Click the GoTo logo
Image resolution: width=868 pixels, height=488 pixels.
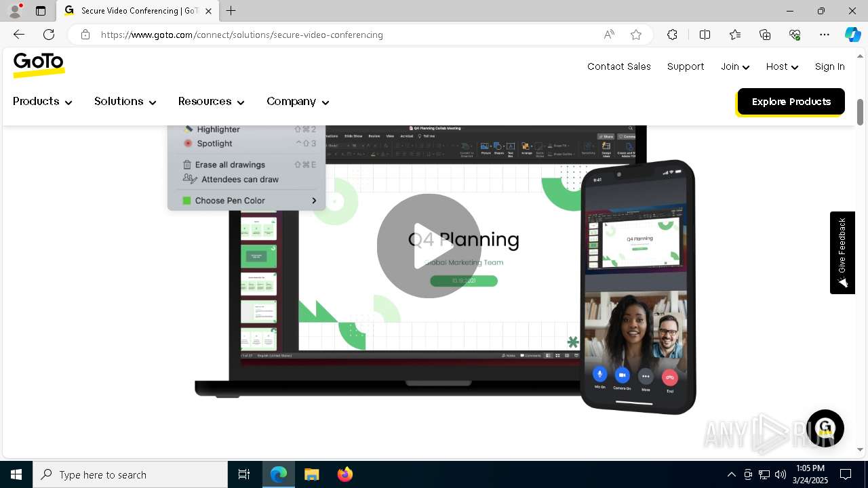click(x=39, y=65)
